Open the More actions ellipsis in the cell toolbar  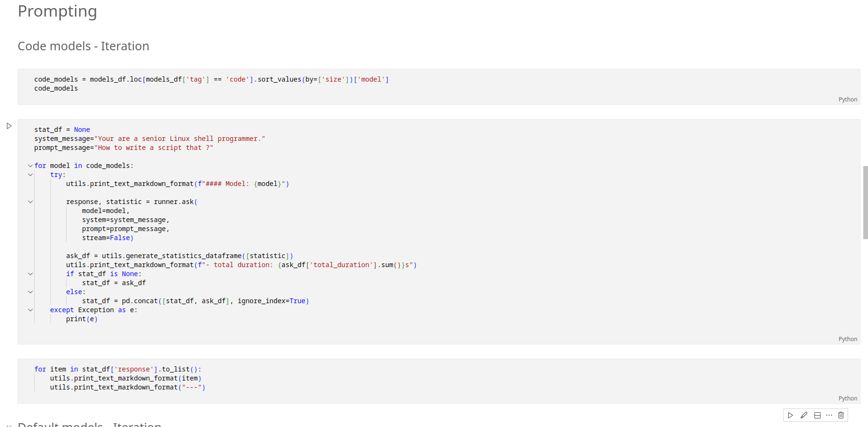(x=829, y=415)
